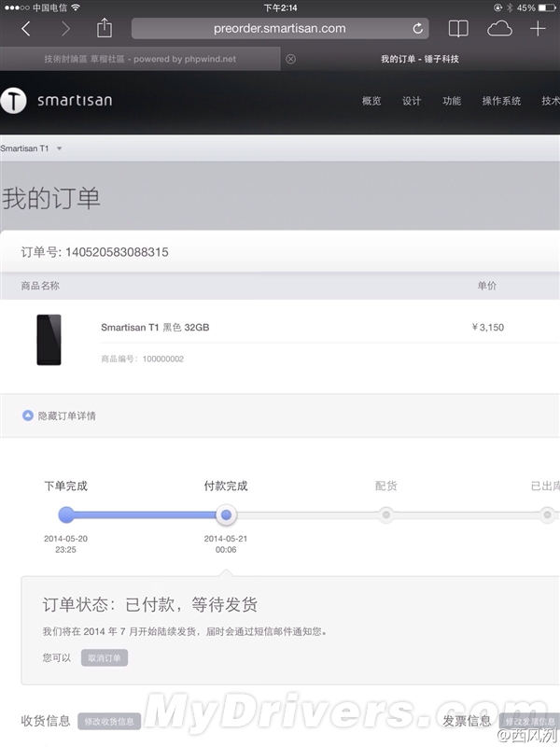This screenshot has width=560, height=747.
Task: Click the 2014-05-21 00:06 timestamp
Action: pos(226,544)
